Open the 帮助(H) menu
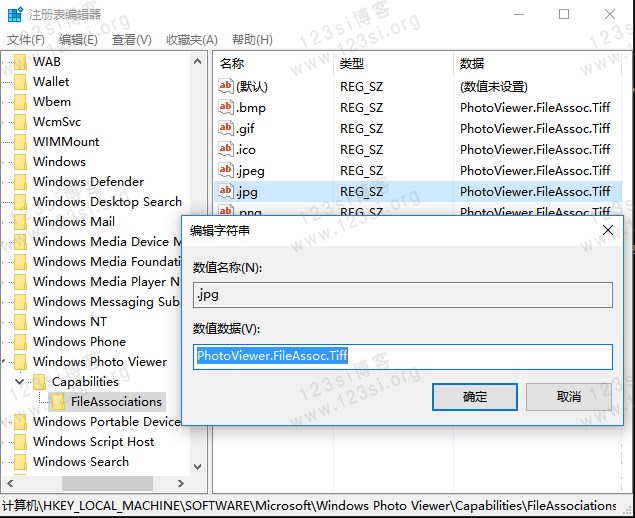This screenshot has height=518, width=635. click(x=252, y=40)
